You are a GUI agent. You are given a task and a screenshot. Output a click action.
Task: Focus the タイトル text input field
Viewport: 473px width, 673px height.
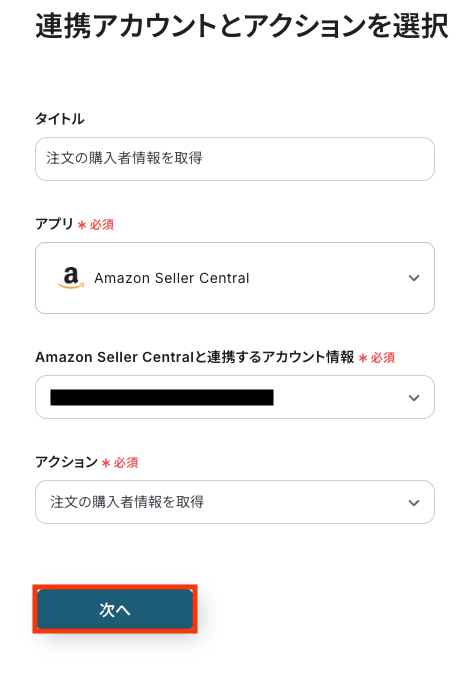pos(235,159)
